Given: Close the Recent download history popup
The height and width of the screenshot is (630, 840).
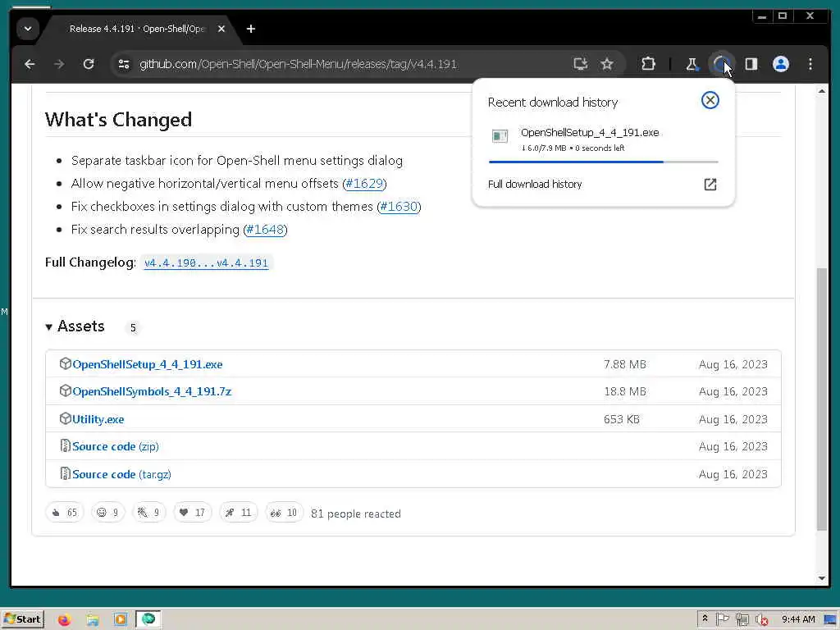Looking at the screenshot, I should (x=710, y=100).
